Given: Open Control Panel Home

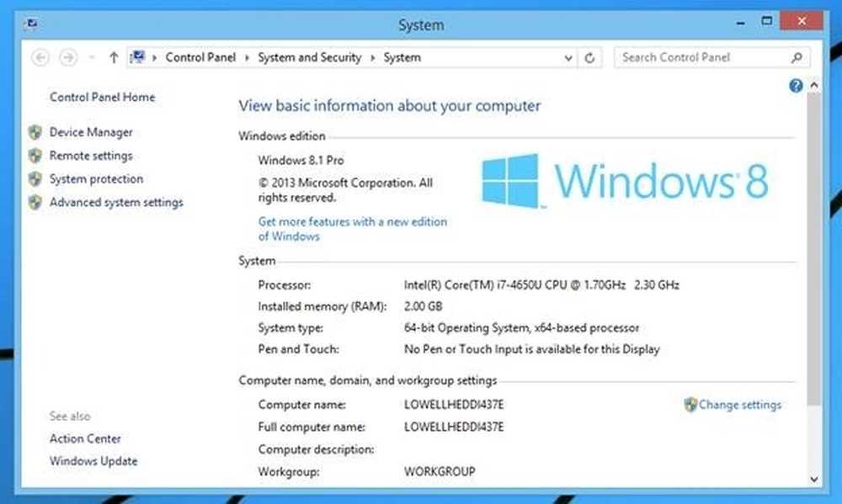Looking at the screenshot, I should (102, 97).
